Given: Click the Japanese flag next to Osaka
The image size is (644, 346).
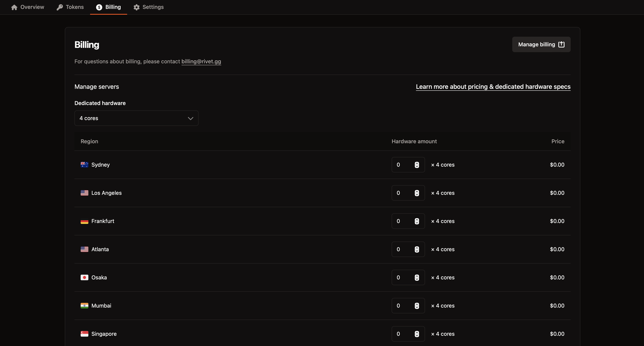Looking at the screenshot, I should point(84,277).
